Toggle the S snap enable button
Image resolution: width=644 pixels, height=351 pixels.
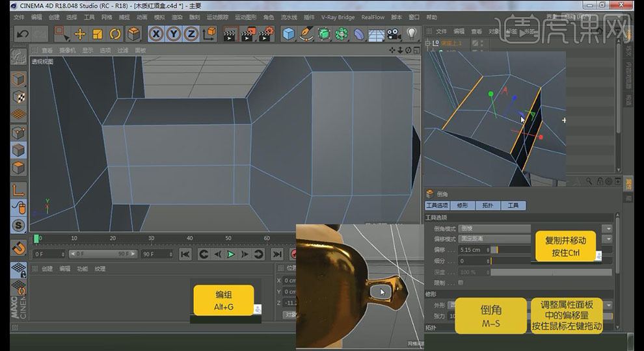pos(18,226)
